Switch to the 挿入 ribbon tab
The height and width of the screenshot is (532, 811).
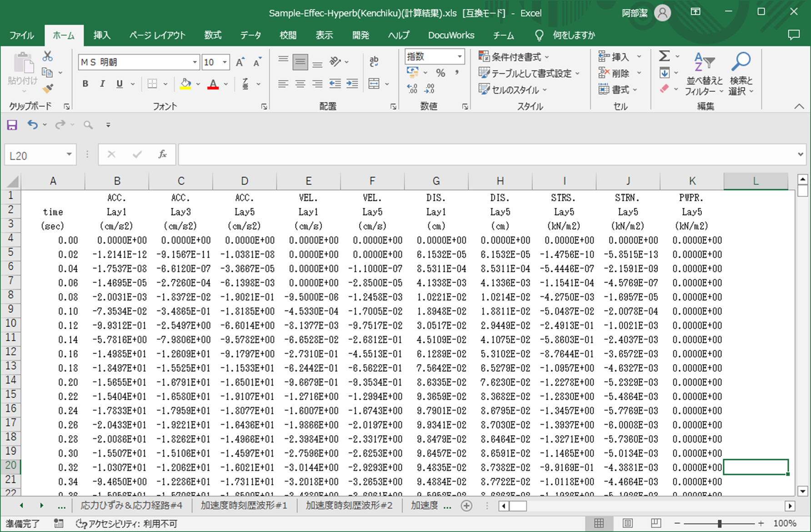102,35
